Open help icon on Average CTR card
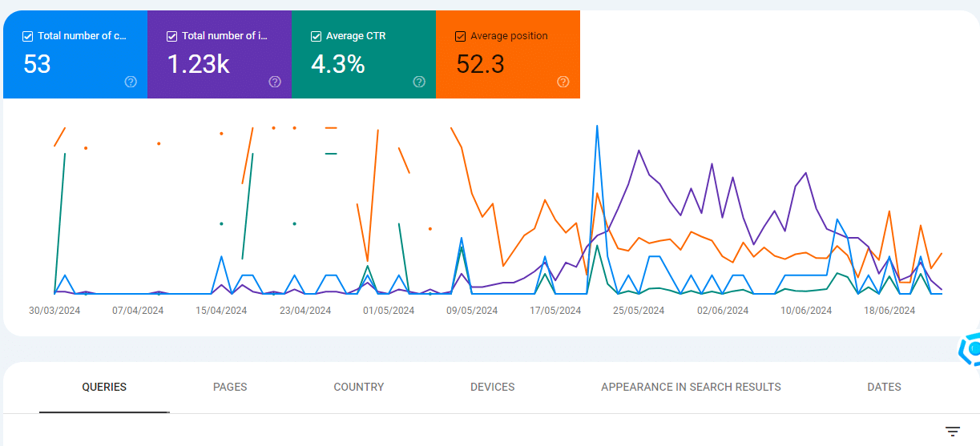Viewport: 980px width, 446px height. (x=419, y=82)
